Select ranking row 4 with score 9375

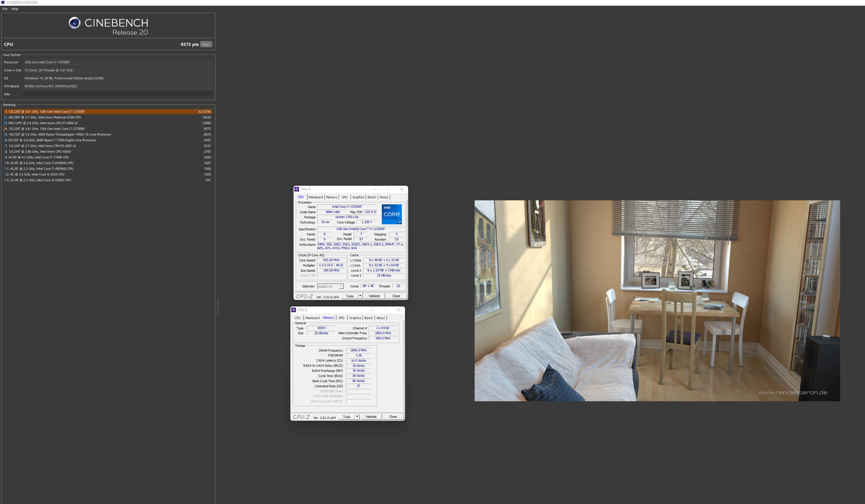coord(108,129)
